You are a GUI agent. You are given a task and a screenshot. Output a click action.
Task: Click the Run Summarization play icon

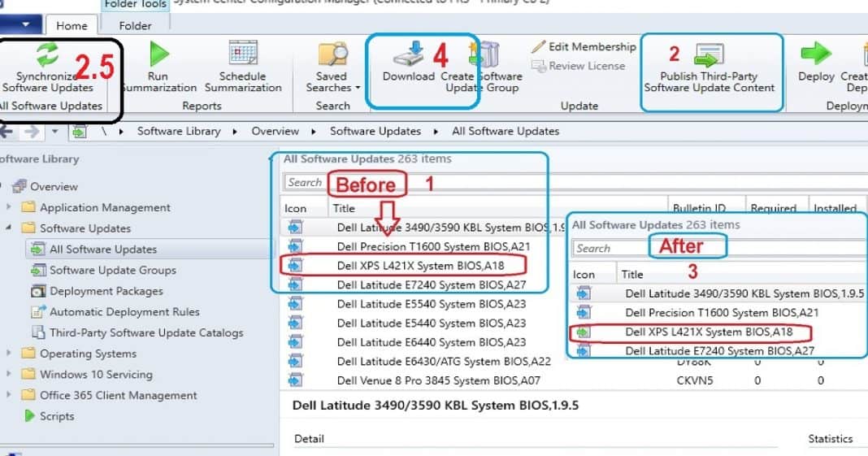158,54
